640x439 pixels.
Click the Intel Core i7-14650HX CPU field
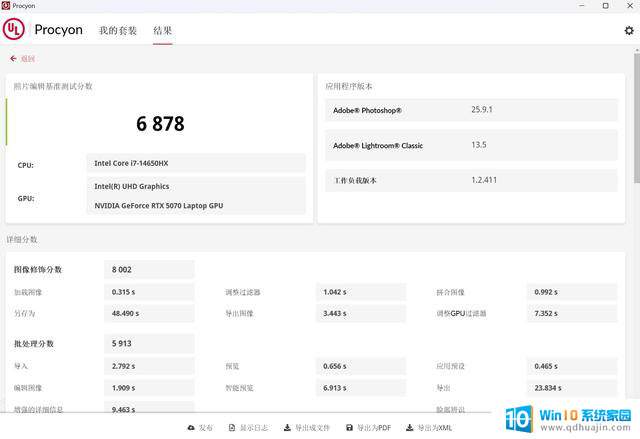(196, 163)
